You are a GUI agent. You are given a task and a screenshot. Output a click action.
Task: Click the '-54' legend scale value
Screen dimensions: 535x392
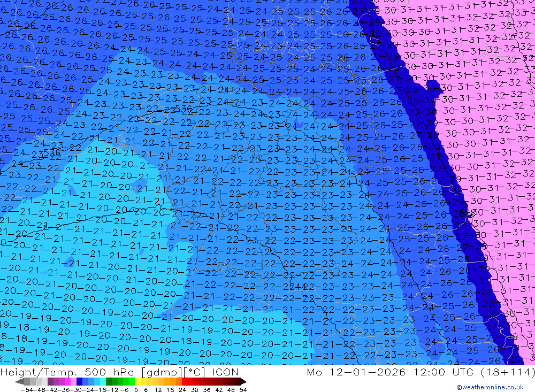click(27, 390)
